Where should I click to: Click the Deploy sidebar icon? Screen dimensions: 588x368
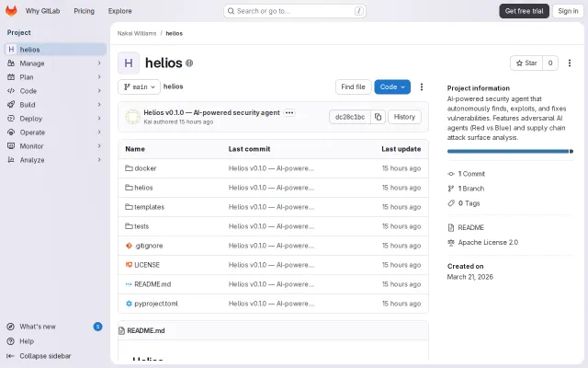click(11, 119)
